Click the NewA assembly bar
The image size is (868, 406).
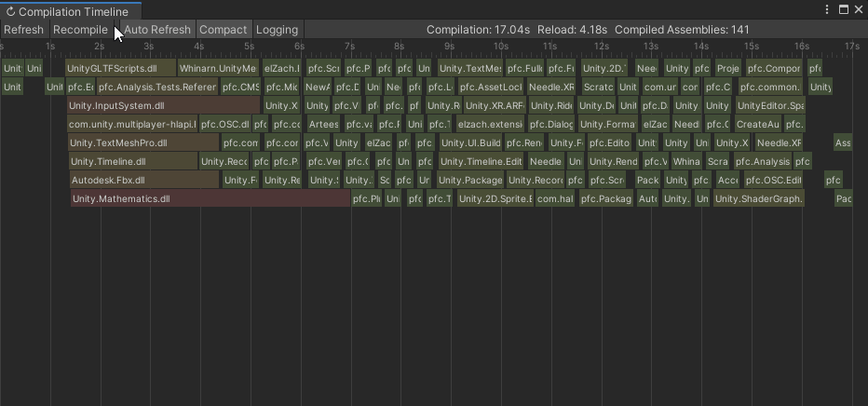tap(318, 87)
